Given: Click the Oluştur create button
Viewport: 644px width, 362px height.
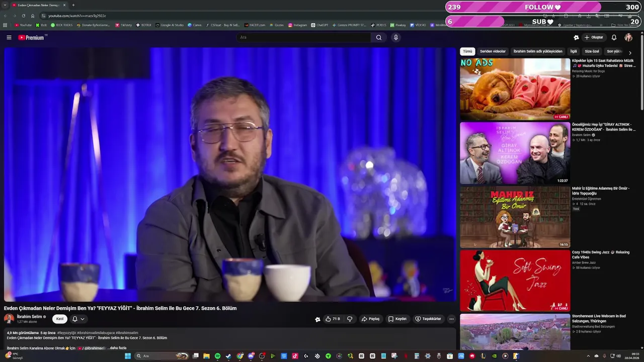Looking at the screenshot, I should 594,37.
